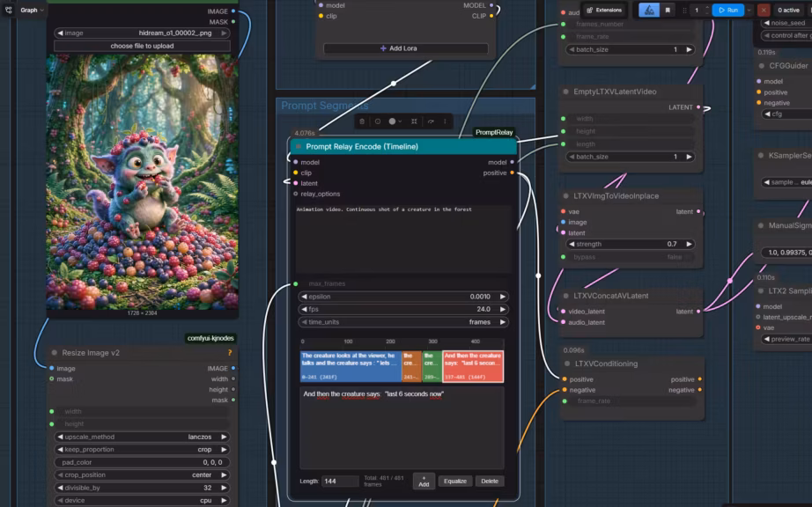Screen dimensions: 812x507
Task: Cancel current run with red X
Action: tap(764, 10)
